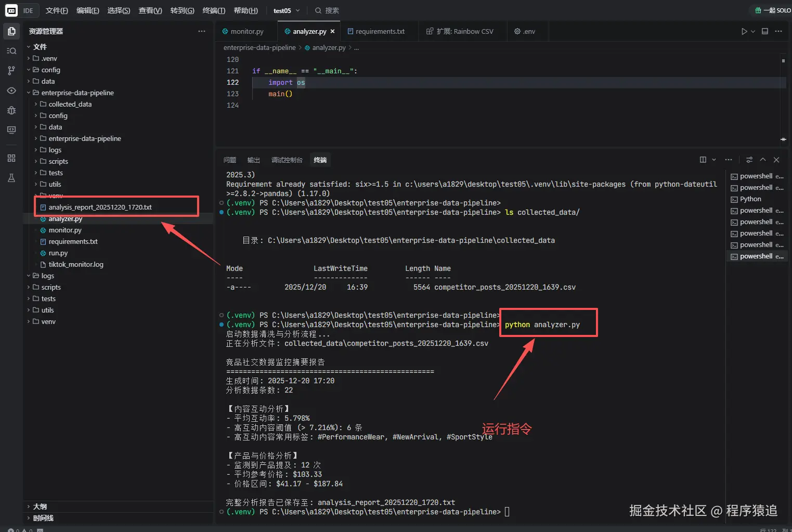The height and width of the screenshot is (532, 792).
Task: Open the 转到(G) menu
Action: pos(182,10)
